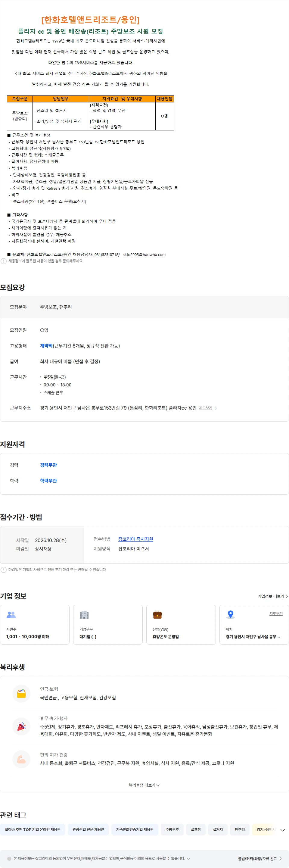Click the 연금·보험 folder icon

click(22, 693)
